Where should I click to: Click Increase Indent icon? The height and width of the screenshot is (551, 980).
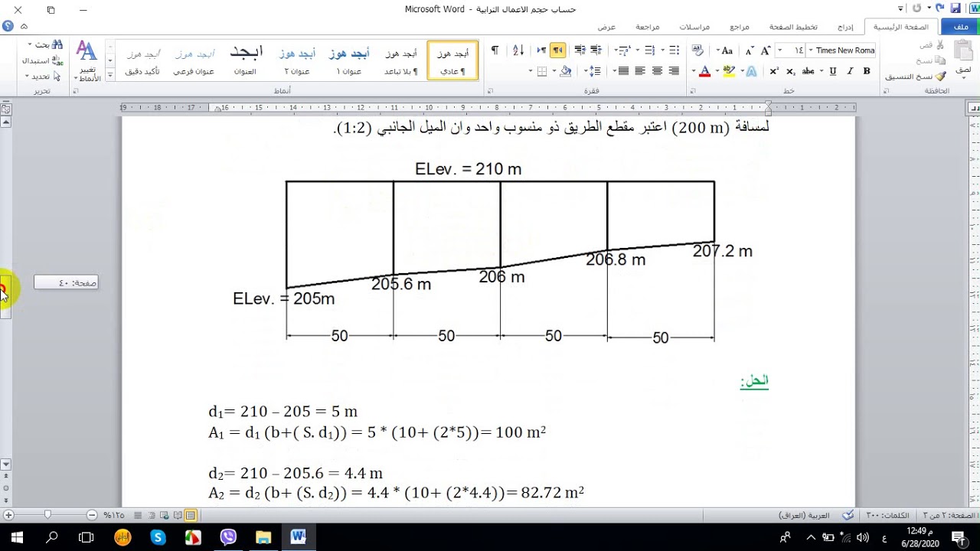[580, 51]
